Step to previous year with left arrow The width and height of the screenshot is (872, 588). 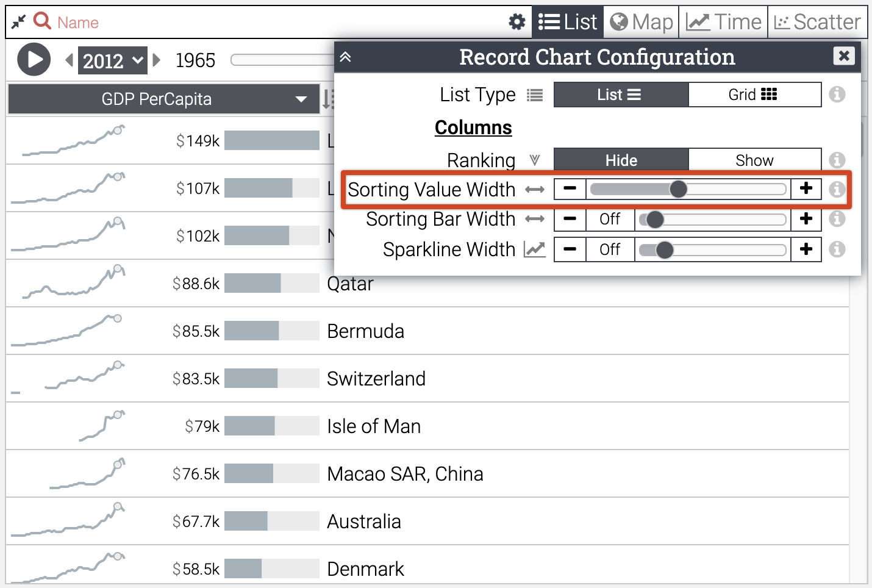(x=70, y=60)
